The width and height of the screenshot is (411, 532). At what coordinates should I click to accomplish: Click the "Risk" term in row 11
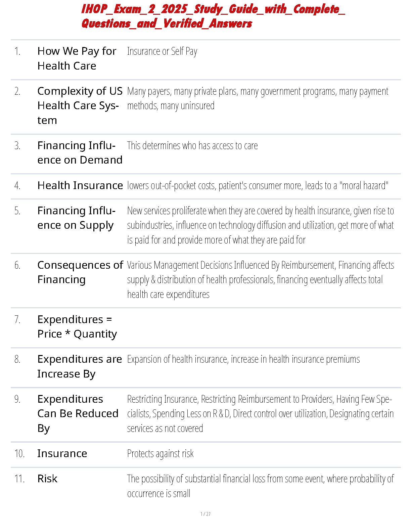pyautogui.click(x=47, y=479)
